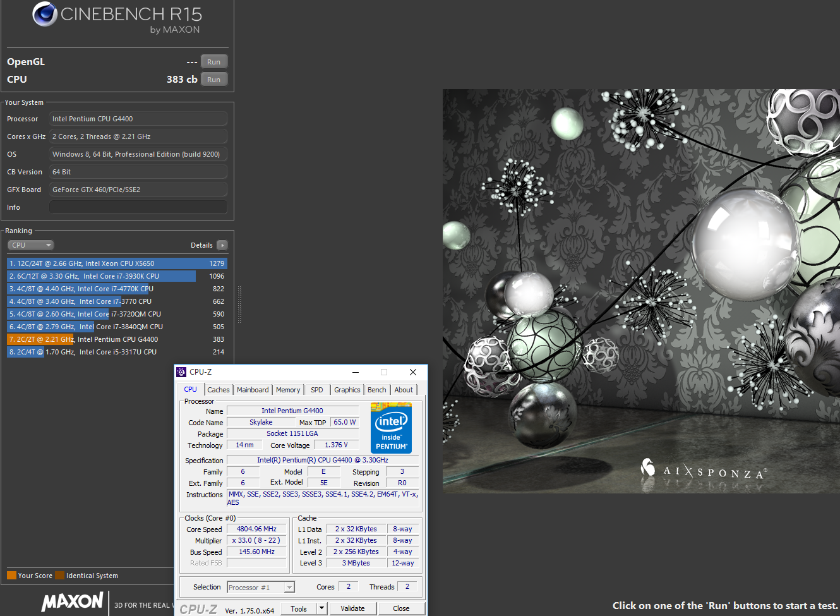Open the CPU ranking type dropdown
The width and height of the screenshot is (840, 616).
pyautogui.click(x=30, y=245)
